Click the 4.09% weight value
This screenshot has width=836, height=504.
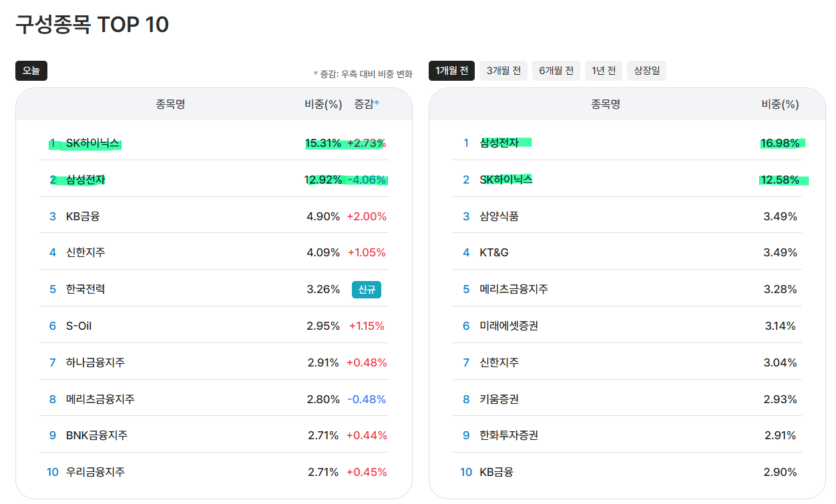[x=324, y=253]
